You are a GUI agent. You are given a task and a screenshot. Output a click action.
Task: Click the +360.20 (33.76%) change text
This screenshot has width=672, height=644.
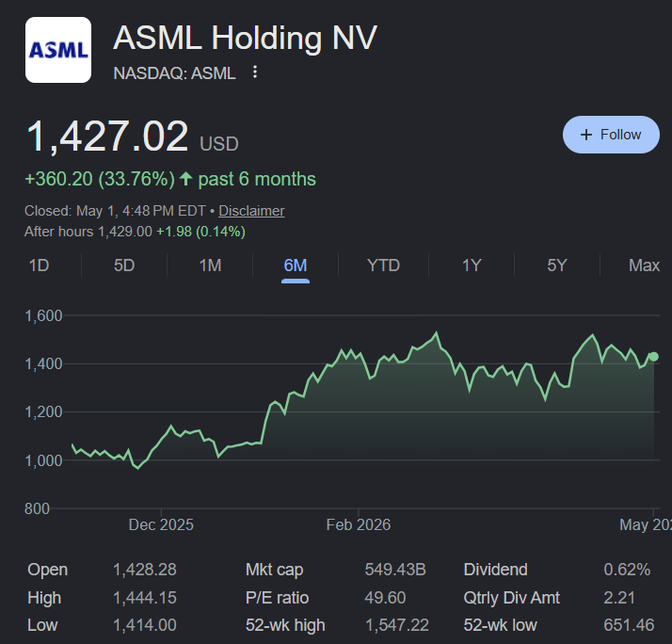[100, 179]
